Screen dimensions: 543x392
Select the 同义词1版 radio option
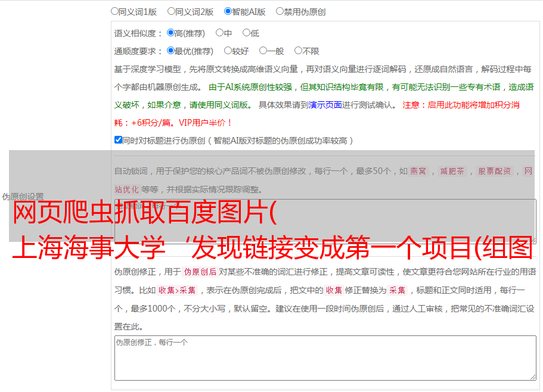tap(115, 11)
